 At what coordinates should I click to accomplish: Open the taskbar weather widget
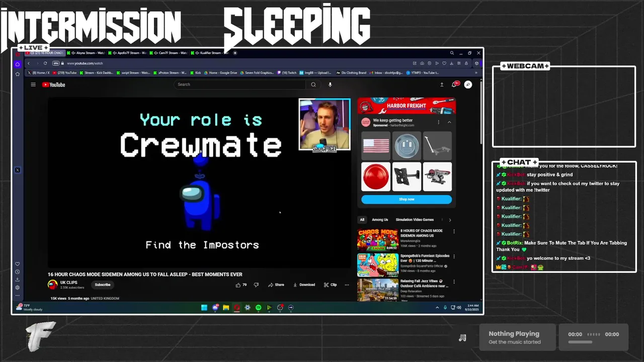point(30,307)
